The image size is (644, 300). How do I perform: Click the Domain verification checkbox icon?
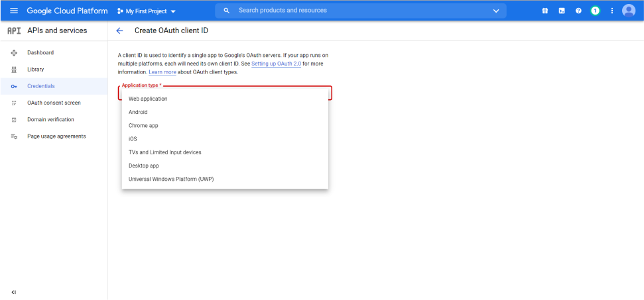click(x=14, y=120)
